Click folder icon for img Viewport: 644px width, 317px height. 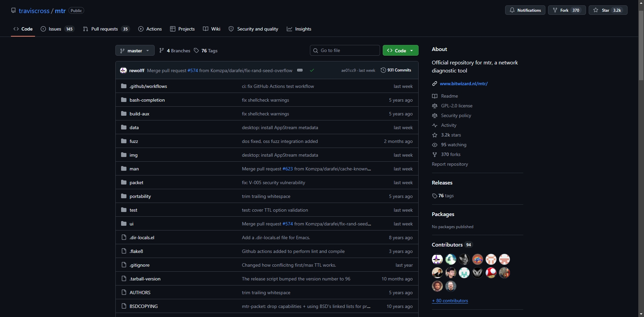[x=124, y=155]
